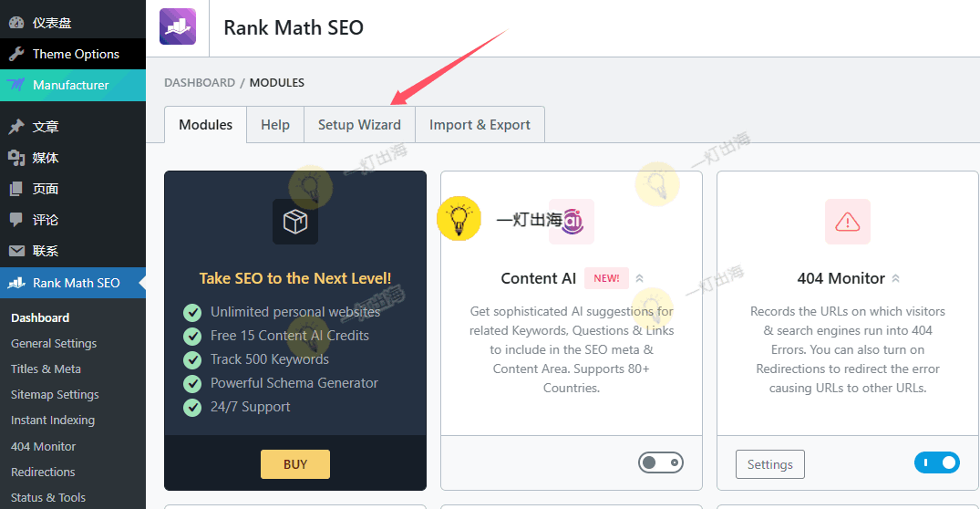Viewport: 980px width, 509px height.
Task: Open the Help tab
Action: click(x=274, y=125)
